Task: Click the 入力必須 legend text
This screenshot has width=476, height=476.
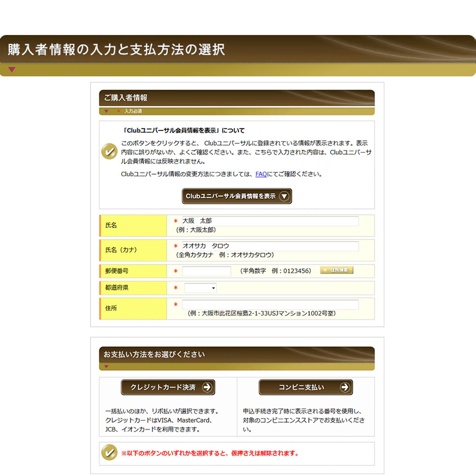Action: pyautogui.click(x=133, y=111)
